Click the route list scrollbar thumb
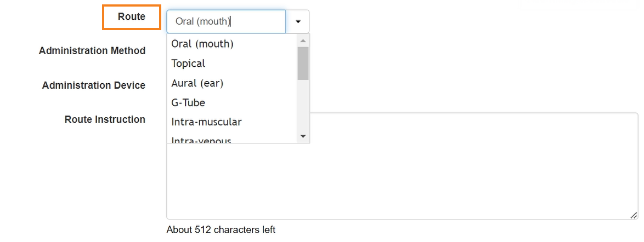This screenshot has width=644, height=242. (x=303, y=63)
